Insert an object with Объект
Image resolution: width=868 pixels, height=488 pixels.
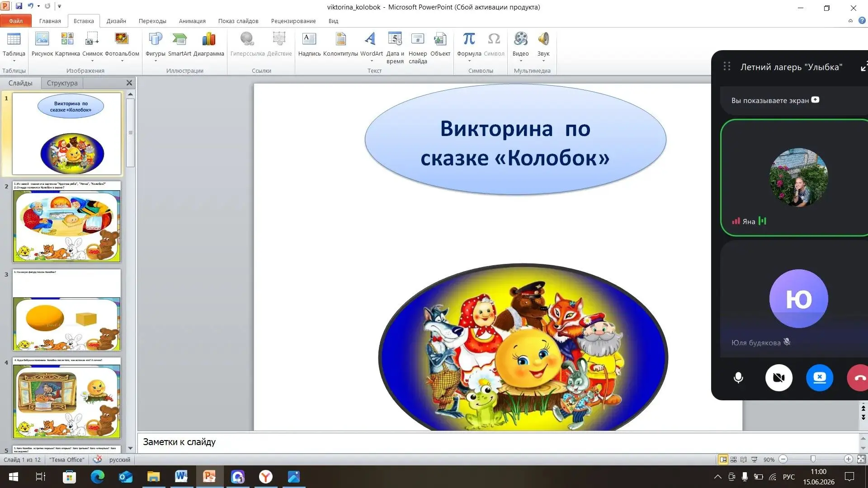pyautogui.click(x=440, y=44)
